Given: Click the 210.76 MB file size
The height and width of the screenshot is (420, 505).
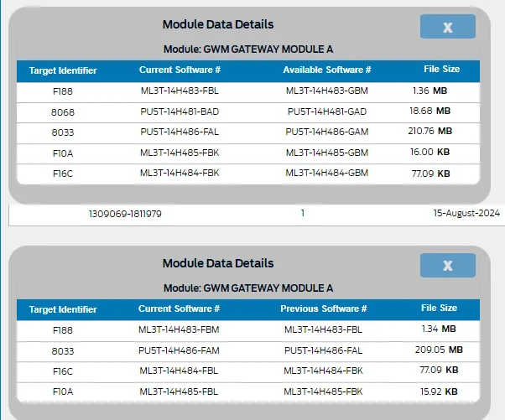Looking at the screenshot, I should click(x=430, y=132).
